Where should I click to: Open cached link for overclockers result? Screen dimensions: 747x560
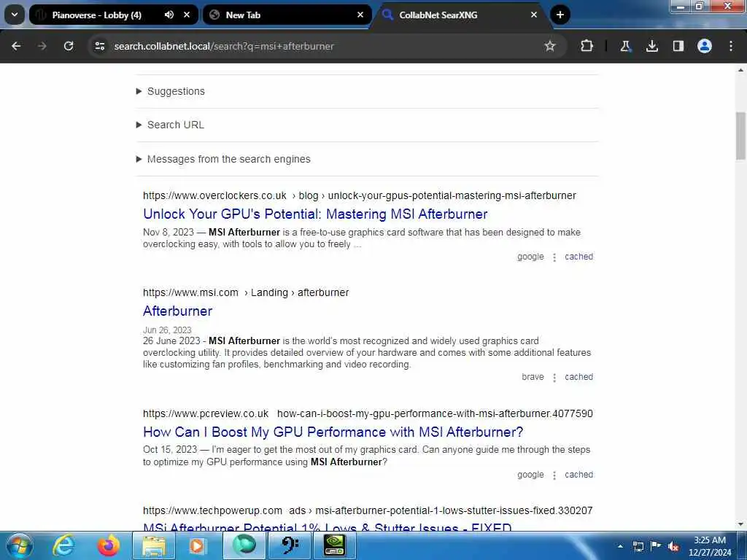(x=578, y=257)
